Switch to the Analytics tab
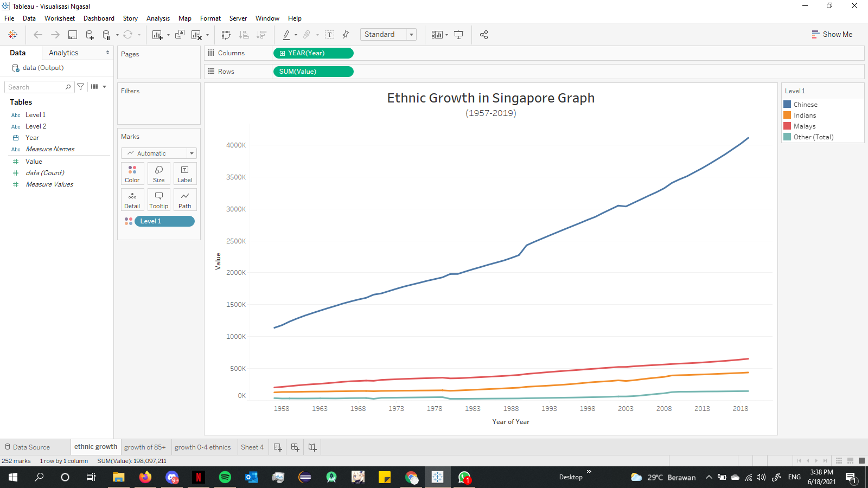Image resolution: width=868 pixels, height=488 pixels. click(63, 53)
